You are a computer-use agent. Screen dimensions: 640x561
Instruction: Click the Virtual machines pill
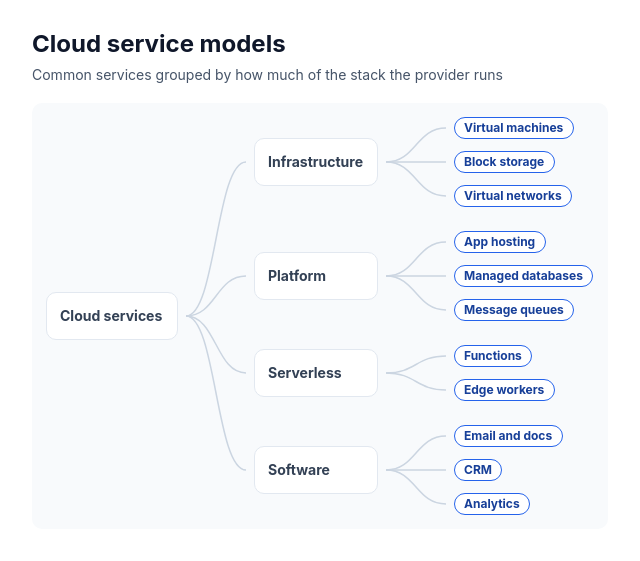coord(513,128)
